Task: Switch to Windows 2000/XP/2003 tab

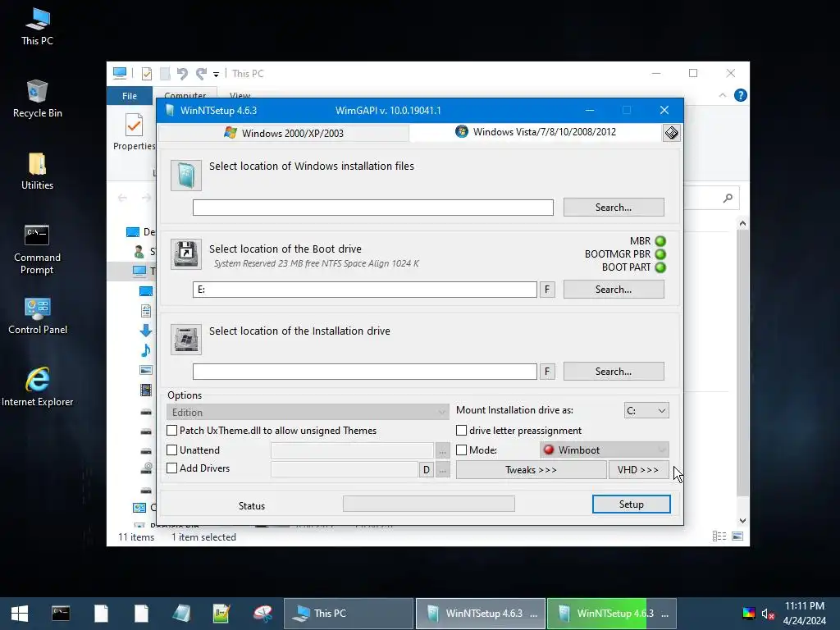Action: coord(284,134)
